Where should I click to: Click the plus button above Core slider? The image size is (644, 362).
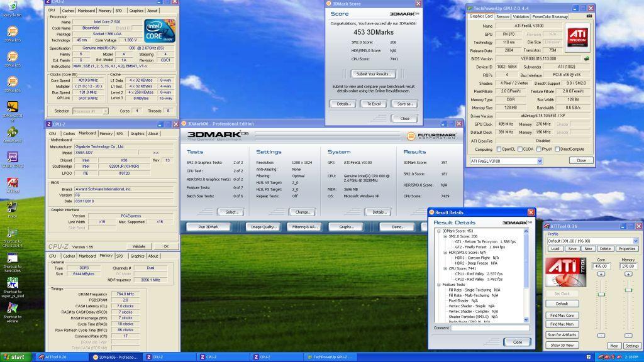(x=601, y=274)
